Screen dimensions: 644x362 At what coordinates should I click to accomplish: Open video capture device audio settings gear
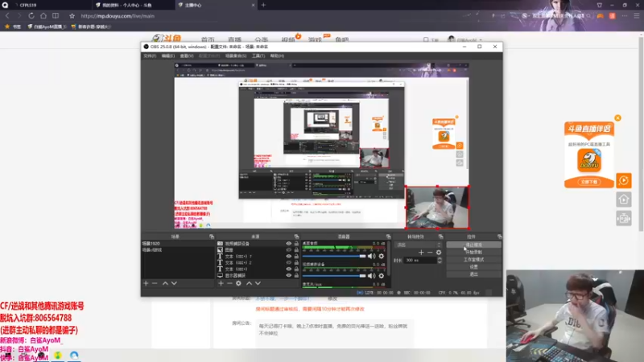[x=381, y=276]
